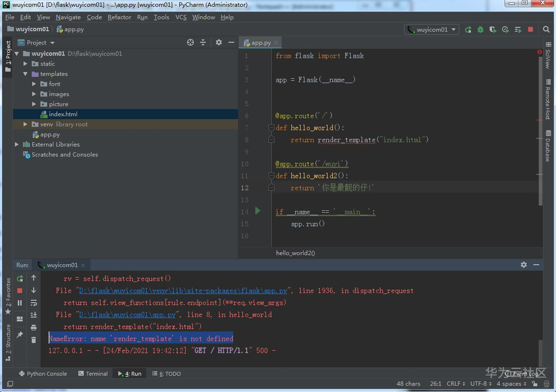This screenshot has height=392, width=556.
Task: Open the flask app.py traceback link
Action: click(183, 291)
